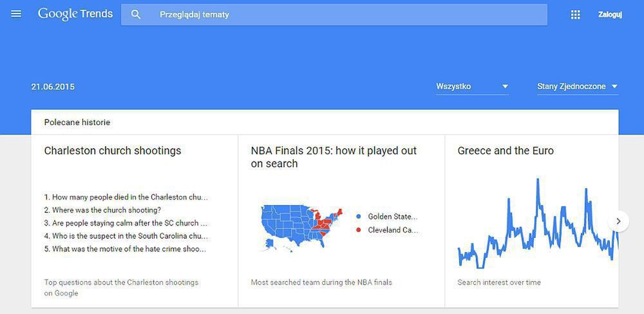Click the Golden State blue legend dot
The height and width of the screenshot is (314, 644).
click(358, 217)
